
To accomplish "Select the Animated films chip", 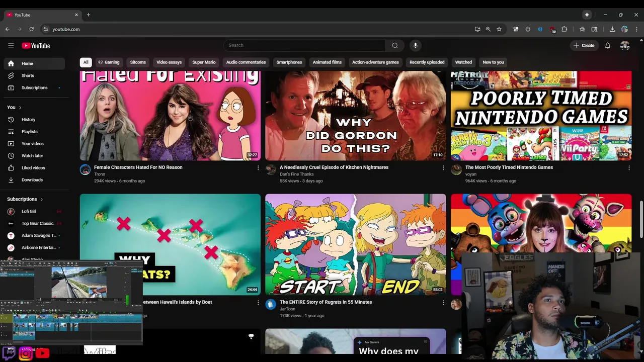I will click(x=327, y=62).
